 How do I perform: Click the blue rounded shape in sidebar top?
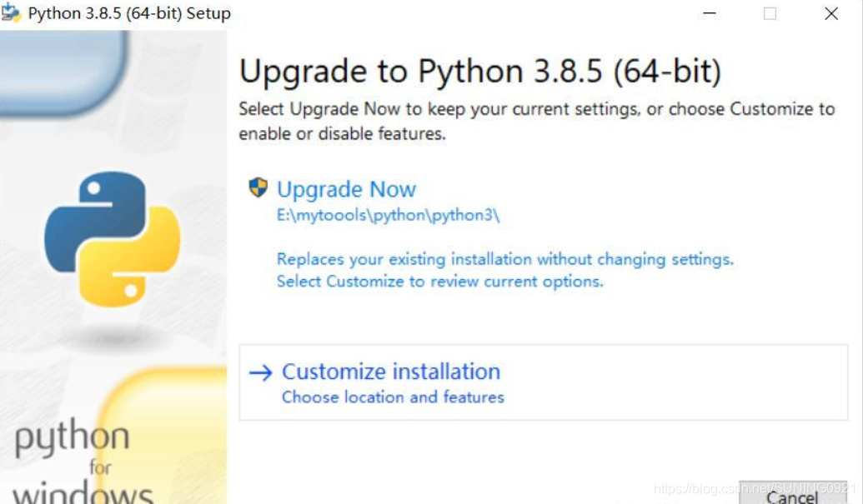[63, 72]
